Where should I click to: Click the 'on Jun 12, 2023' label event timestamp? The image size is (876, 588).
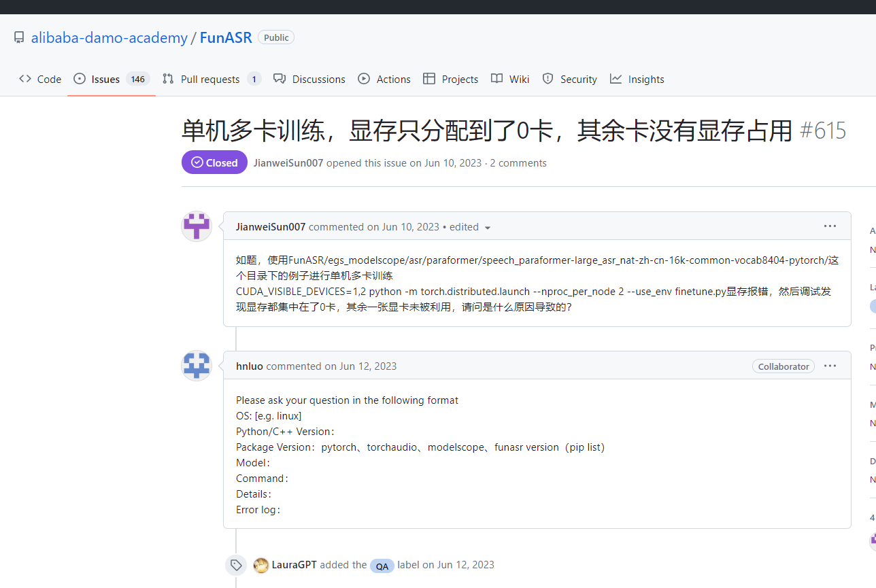[458, 565]
